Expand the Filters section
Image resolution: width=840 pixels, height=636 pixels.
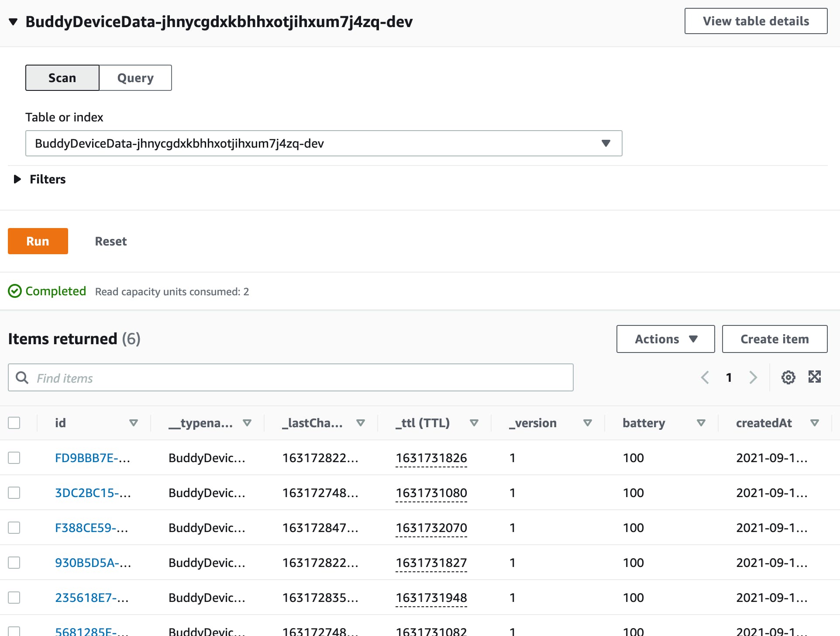(x=17, y=179)
